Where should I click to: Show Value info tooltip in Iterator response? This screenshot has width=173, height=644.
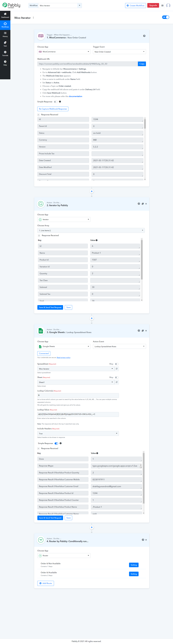click(x=97, y=240)
